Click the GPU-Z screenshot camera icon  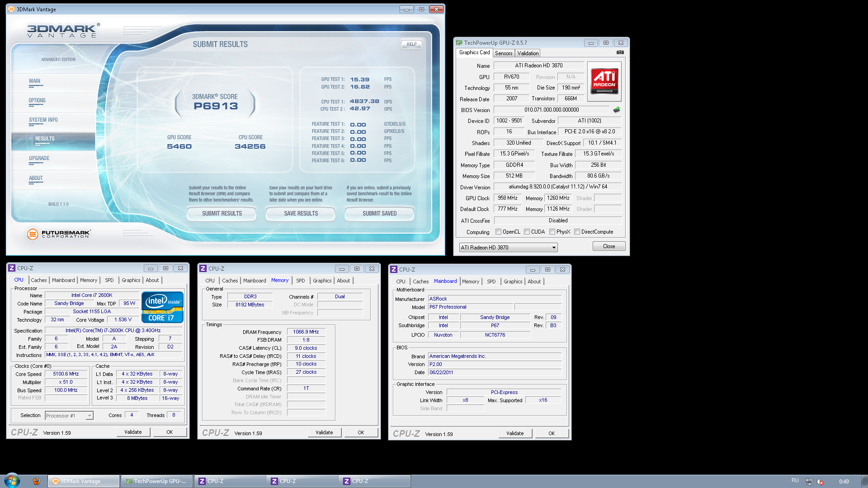[620, 52]
